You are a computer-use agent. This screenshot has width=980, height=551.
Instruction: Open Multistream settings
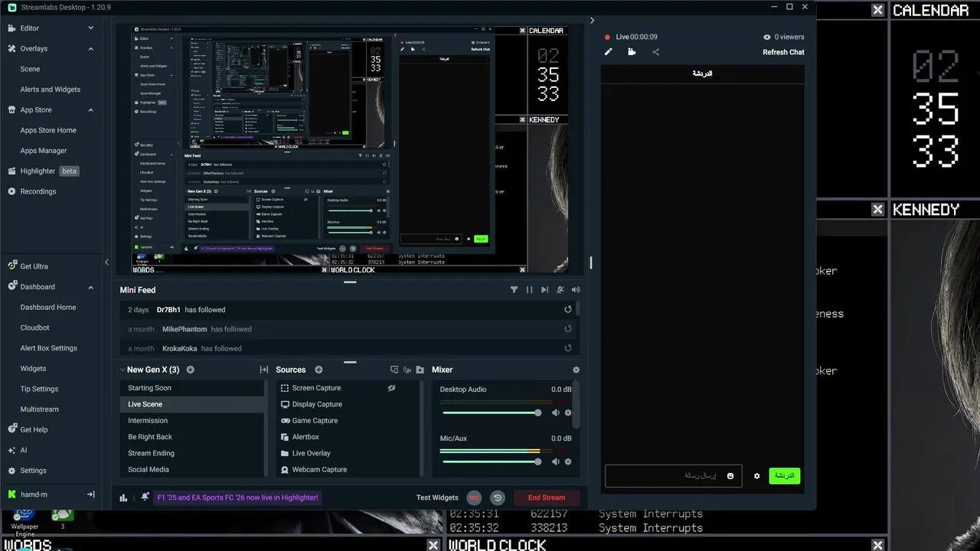click(x=39, y=409)
